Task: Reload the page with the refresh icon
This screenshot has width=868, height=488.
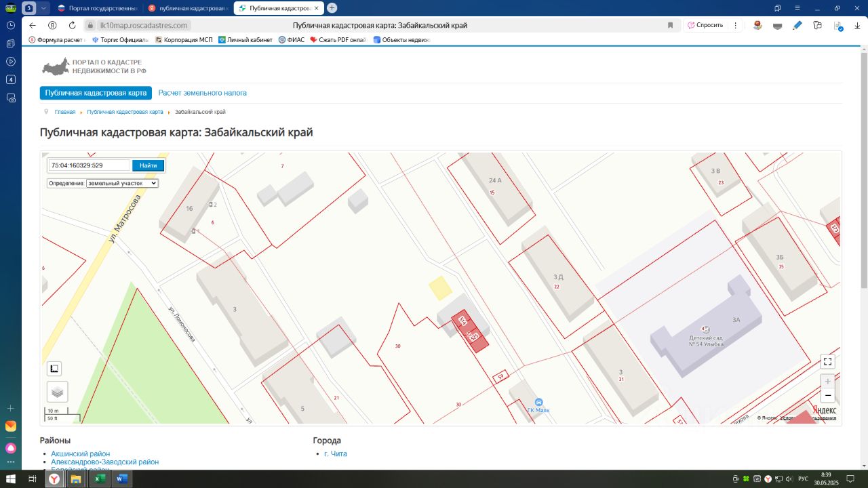Action: point(72,25)
